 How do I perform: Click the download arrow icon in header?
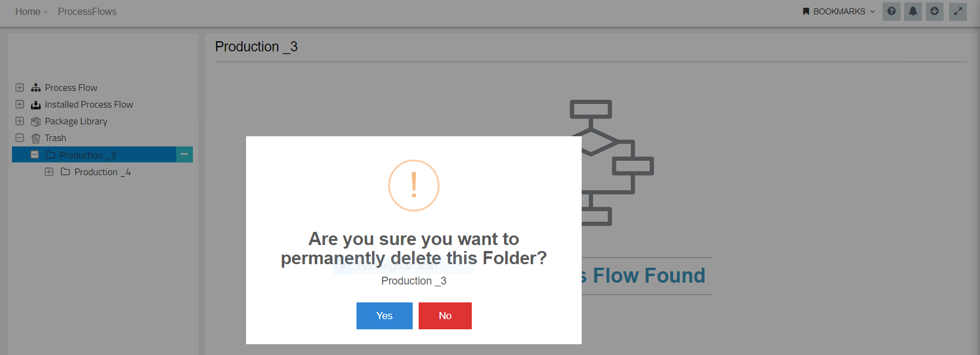(x=935, y=11)
